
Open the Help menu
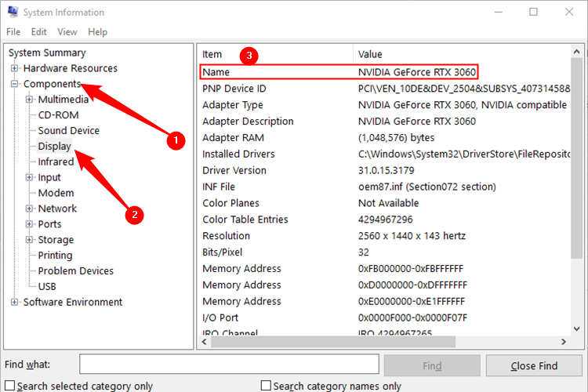point(97,32)
